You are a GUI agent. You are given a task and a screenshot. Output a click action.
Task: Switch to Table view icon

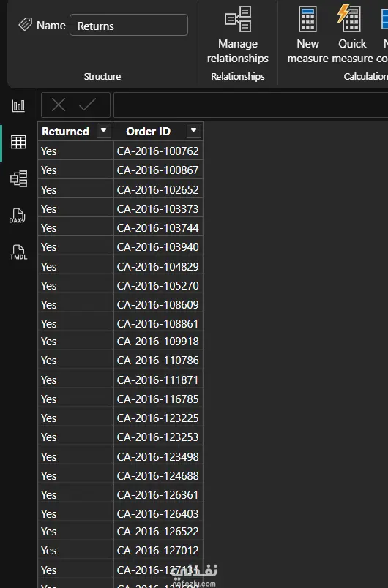coord(18,142)
